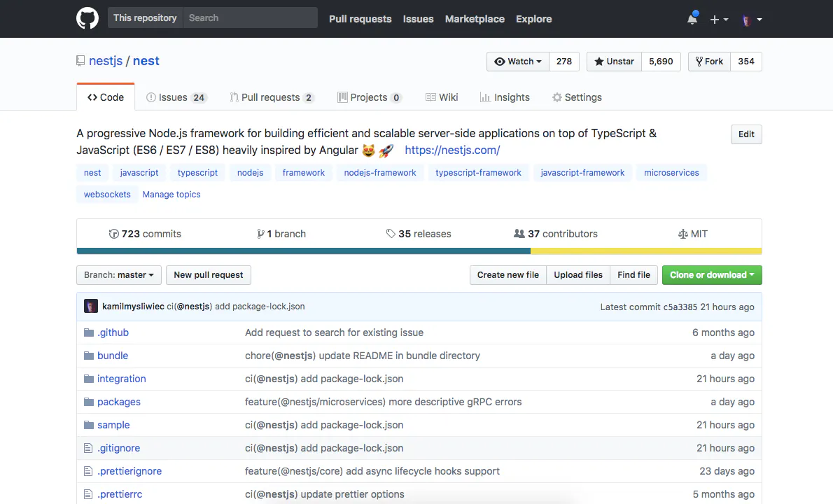Click the integration folder icon
The image size is (833, 504).
tap(89, 379)
